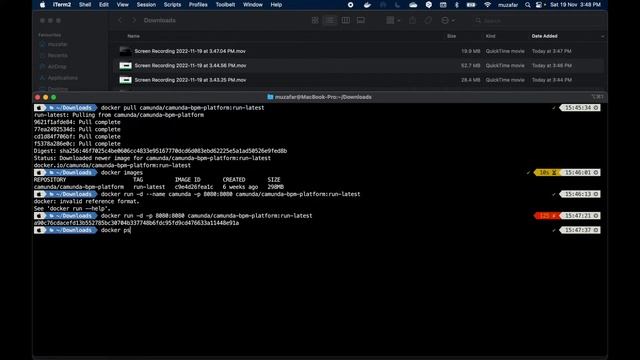Click the 'docker ps' command text

click(x=116, y=230)
